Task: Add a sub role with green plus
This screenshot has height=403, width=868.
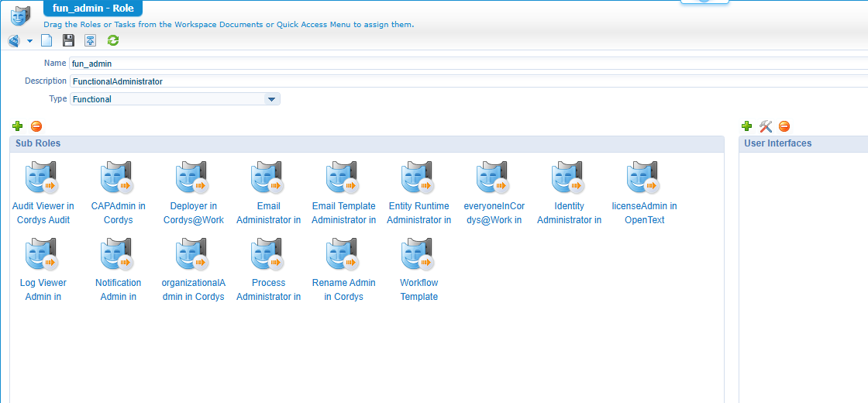Action: (x=18, y=126)
